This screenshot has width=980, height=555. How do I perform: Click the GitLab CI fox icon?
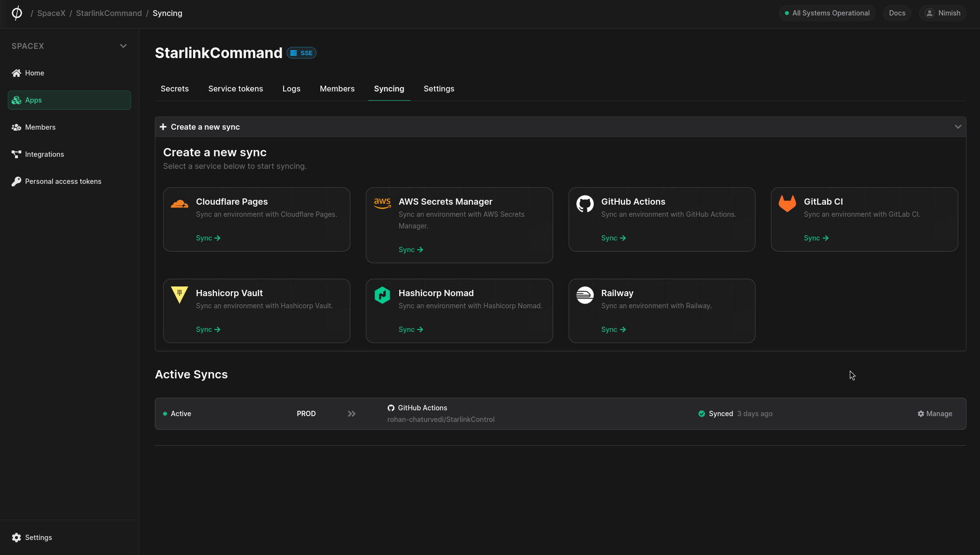click(x=787, y=204)
